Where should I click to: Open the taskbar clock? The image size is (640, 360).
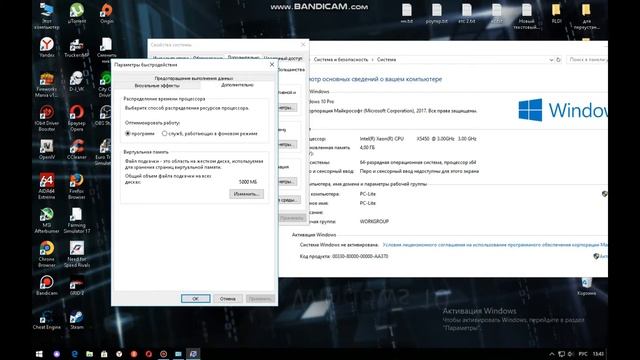click(598, 354)
